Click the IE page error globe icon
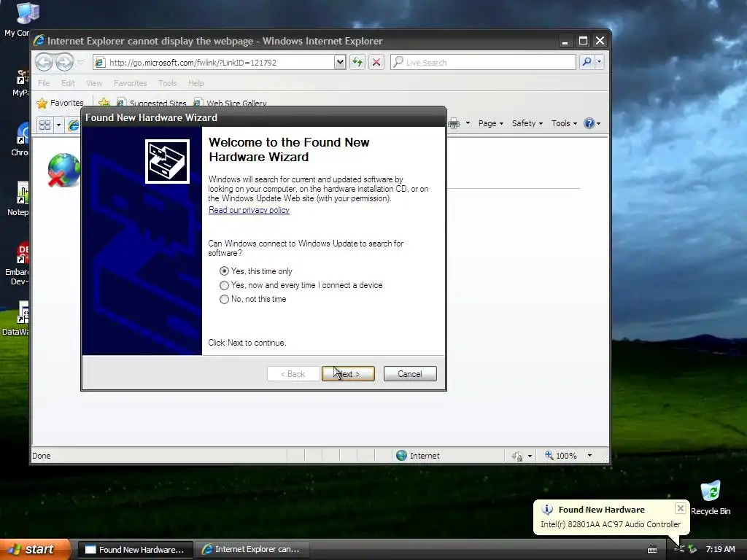Viewport: 747px width, 560px height. pyautogui.click(x=63, y=170)
